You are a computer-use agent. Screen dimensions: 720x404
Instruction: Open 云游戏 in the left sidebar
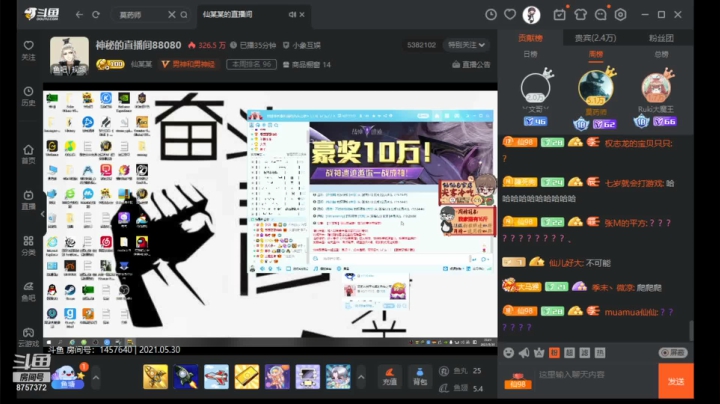(x=28, y=337)
